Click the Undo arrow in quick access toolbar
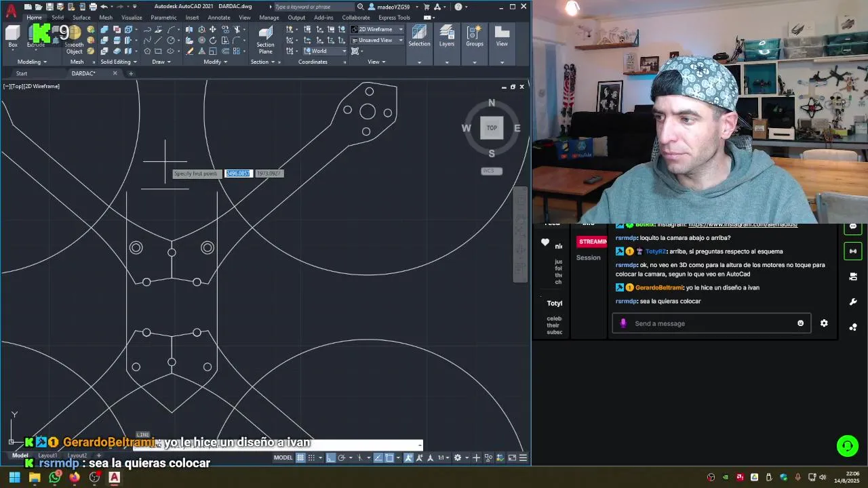Screen dimensions: 868x488 pyautogui.click(x=104, y=7)
